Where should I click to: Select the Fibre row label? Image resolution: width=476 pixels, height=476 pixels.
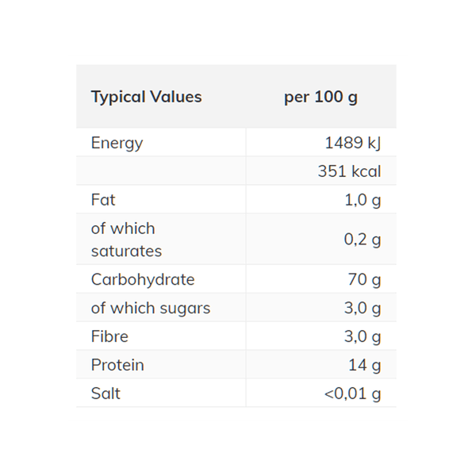tap(109, 336)
